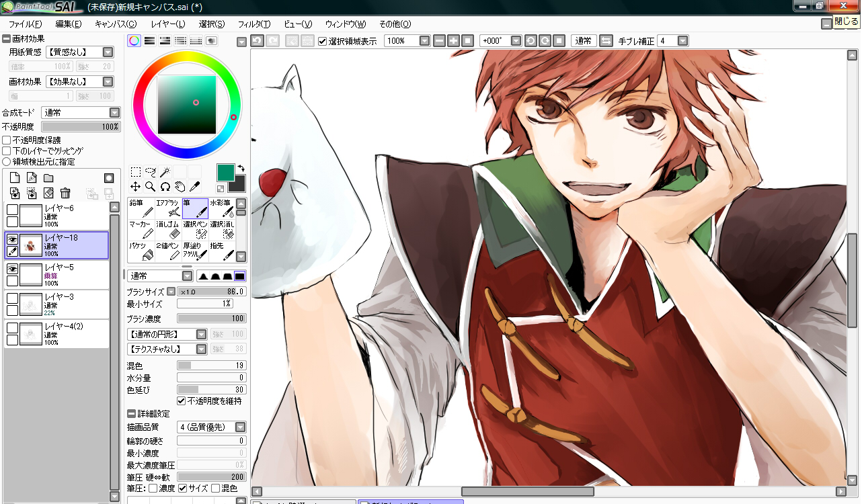Open 通常の円形 brush shape dropdown
The height and width of the screenshot is (504, 862).
click(167, 334)
